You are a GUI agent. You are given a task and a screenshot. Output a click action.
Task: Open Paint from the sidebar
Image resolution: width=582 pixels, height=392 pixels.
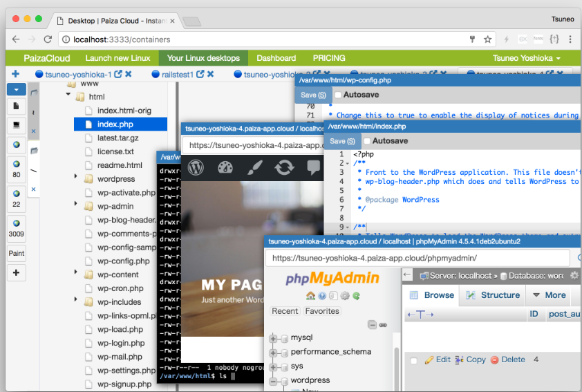17,253
